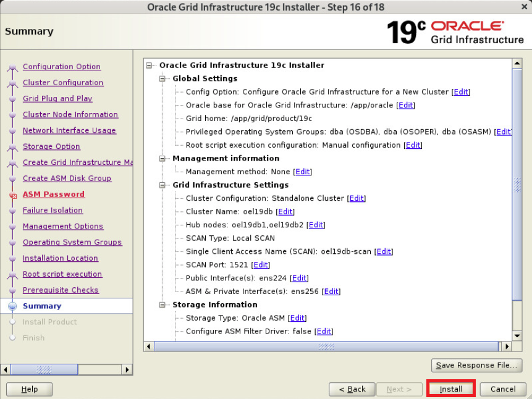Select the Grid home: /app/grid/product/19c row
This screenshot has width=532, height=399.
pos(248,119)
